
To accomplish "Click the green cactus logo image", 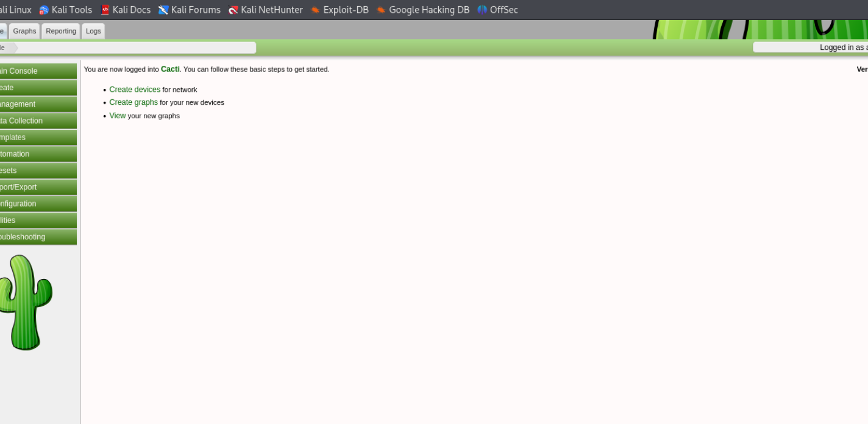I will click(x=25, y=302).
